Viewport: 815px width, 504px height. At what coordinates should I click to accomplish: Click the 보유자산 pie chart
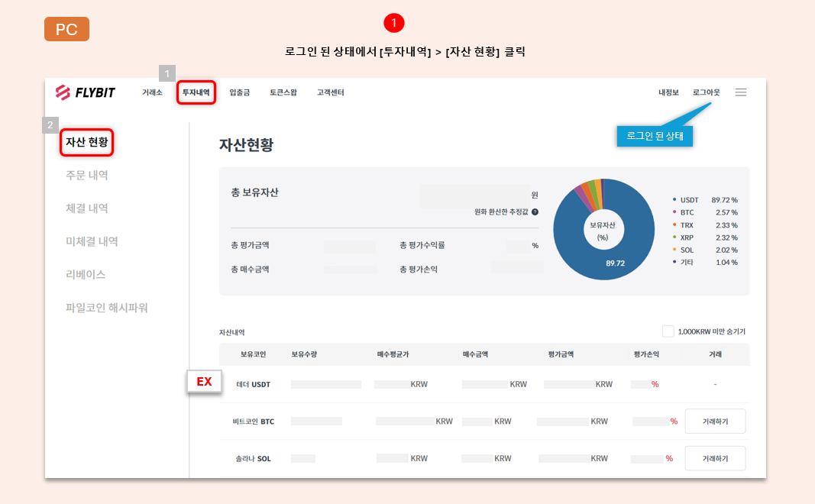coord(603,229)
